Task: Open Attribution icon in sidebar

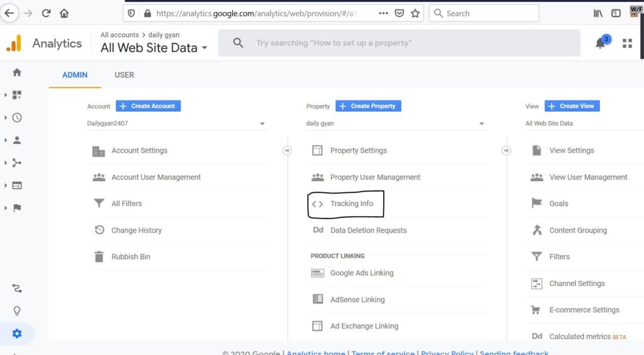Action: (17, 288)
